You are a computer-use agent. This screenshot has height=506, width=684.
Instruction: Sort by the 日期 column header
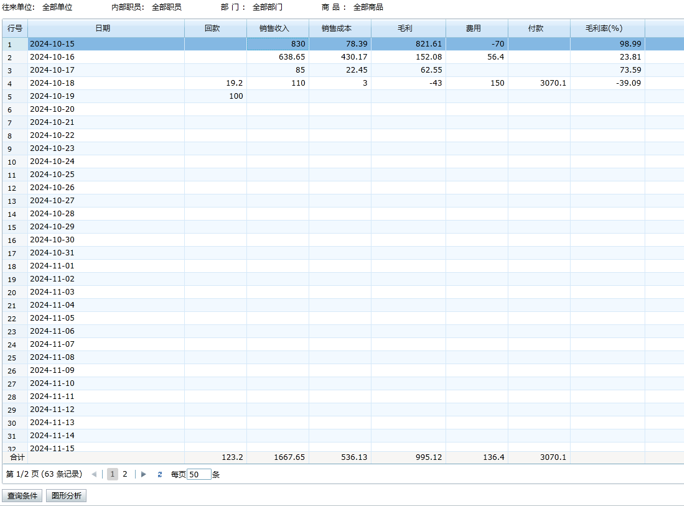coord(103,29)
